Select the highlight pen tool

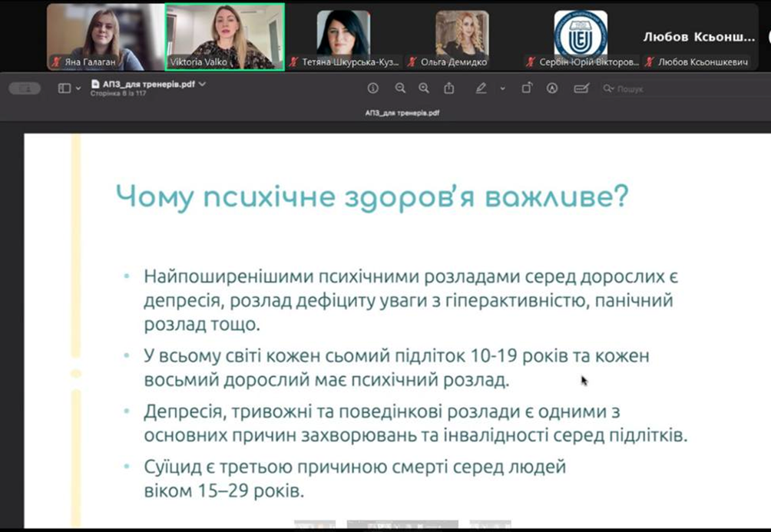[x=481, y=88]
